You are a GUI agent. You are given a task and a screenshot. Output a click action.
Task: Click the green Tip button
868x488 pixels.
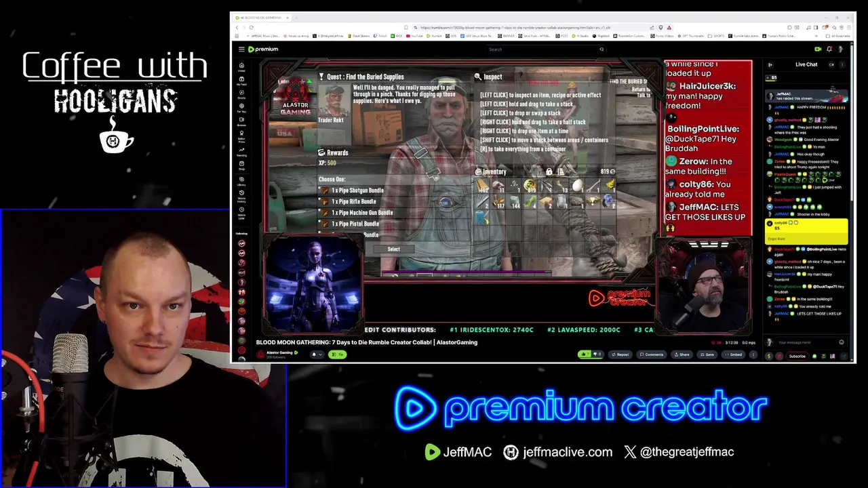pos(337,354)
